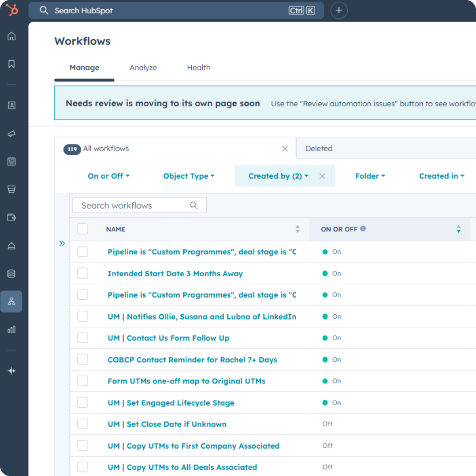Click the plus quick-create button
476x476 pixels.
coord(339,10)
